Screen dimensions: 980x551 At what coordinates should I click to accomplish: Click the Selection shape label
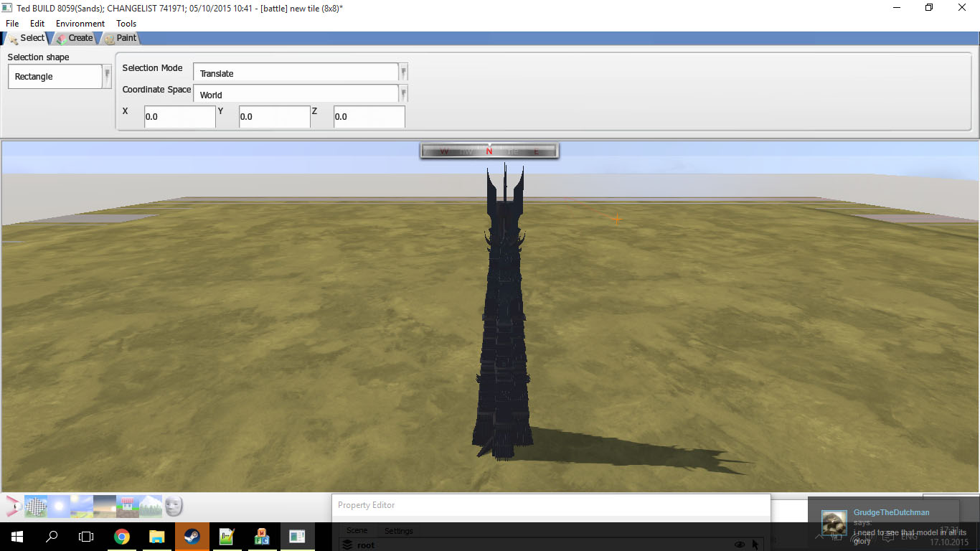[39, 57]
